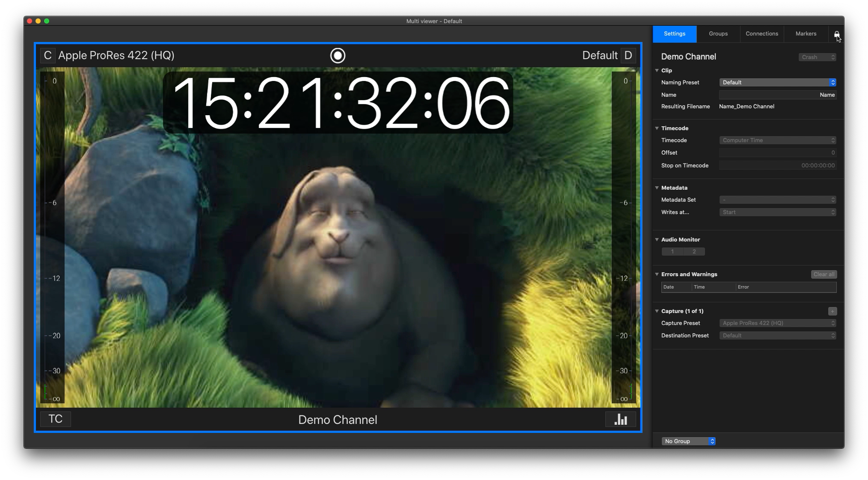Open the Connections tab
The image size is (868, 480).
762,34
